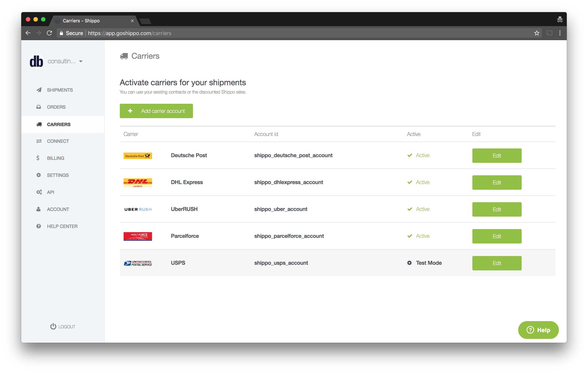Screen dimensions: 588x373
Task: Click the Account id column header
Action: pos(266,134)
